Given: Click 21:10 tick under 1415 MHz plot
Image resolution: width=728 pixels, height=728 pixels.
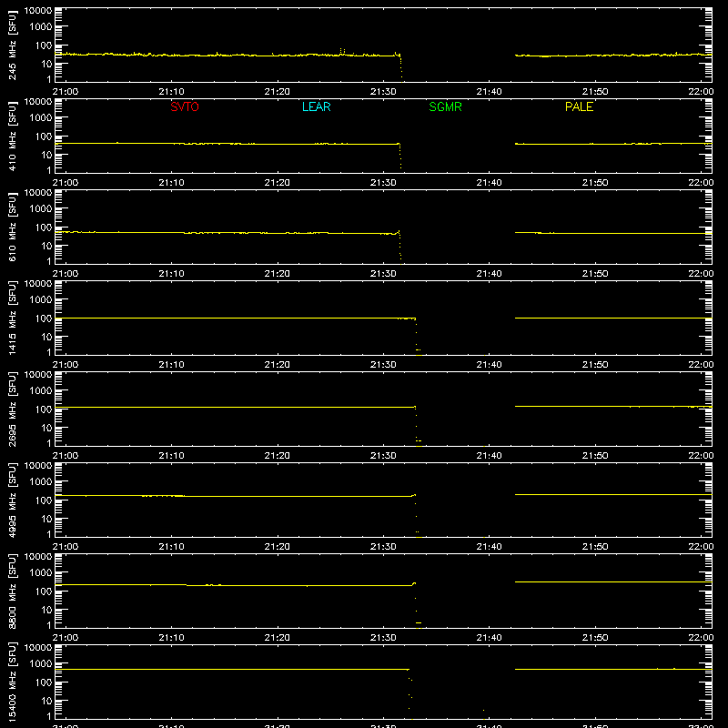Looking at the screenshot, I should pyautogui.click(x=171, y=365).
